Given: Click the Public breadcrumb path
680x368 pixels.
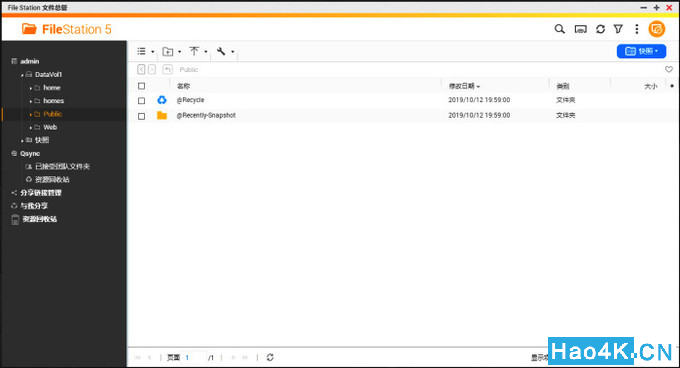Looking at the screenshot, I should click(x=189, y=69).
